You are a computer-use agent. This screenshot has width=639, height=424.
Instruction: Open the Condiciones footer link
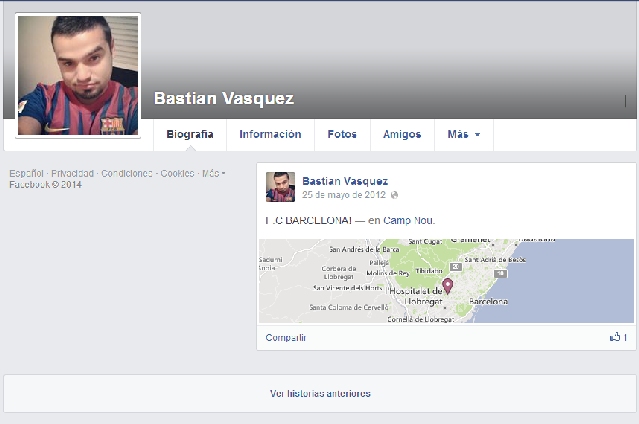coord(127,173)
